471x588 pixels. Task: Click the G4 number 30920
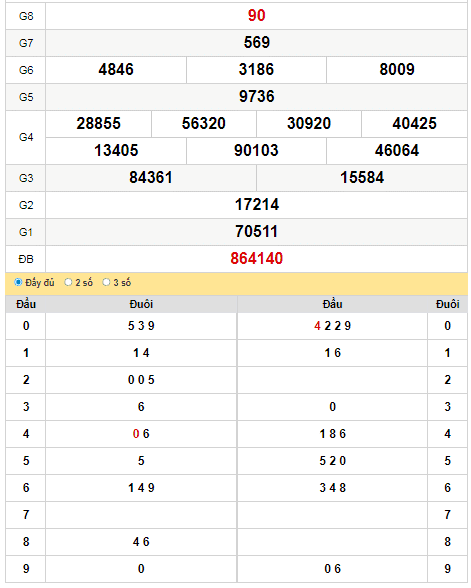(309, 124)
